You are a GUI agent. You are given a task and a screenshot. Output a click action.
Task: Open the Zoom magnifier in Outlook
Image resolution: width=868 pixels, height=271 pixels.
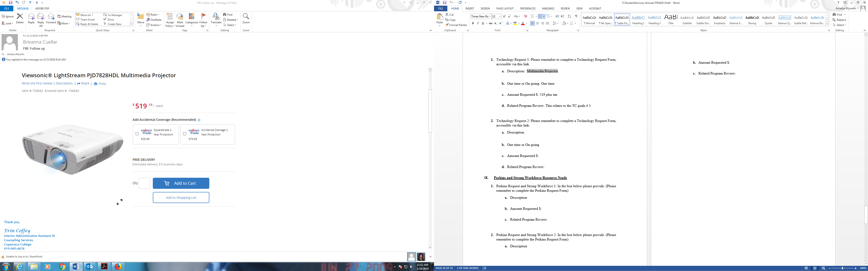click(x=246, y=19)
